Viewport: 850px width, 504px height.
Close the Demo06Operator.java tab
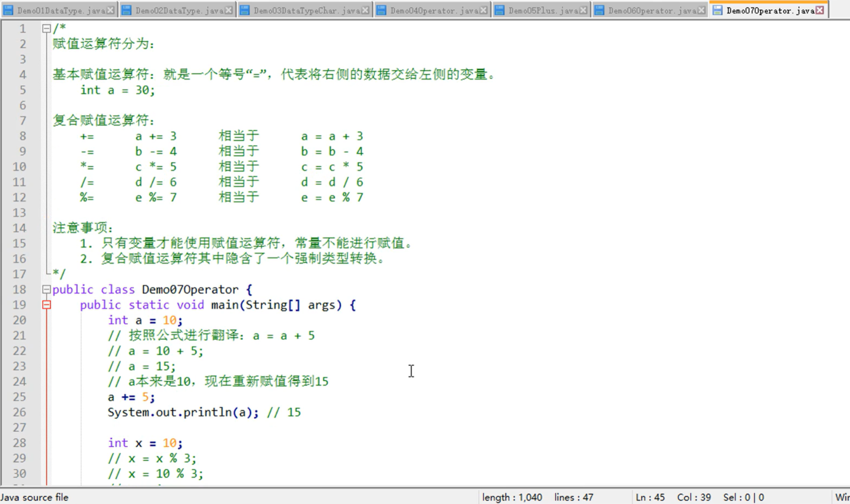(x=701, y=10)
